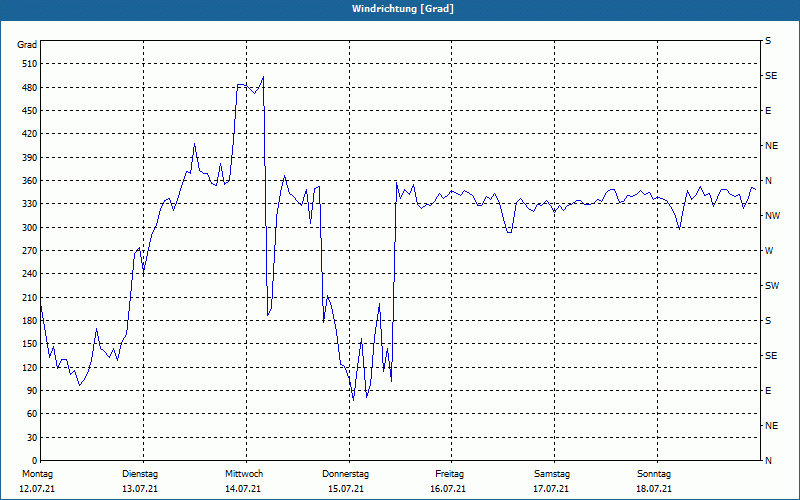Click the y-axis value 240
Viewport: 800px width, 500px height.
point(30,274)
